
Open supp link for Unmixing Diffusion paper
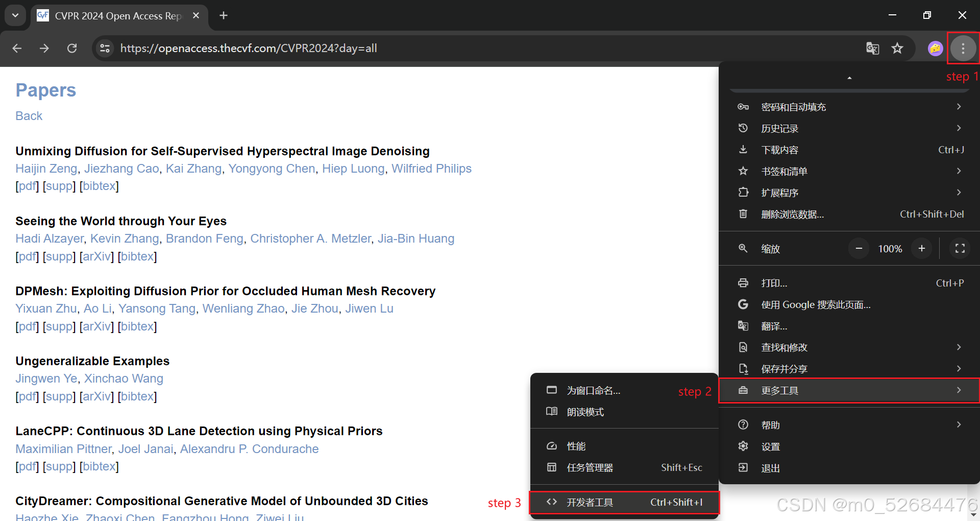pyautogui.click(x=59, y=186)
